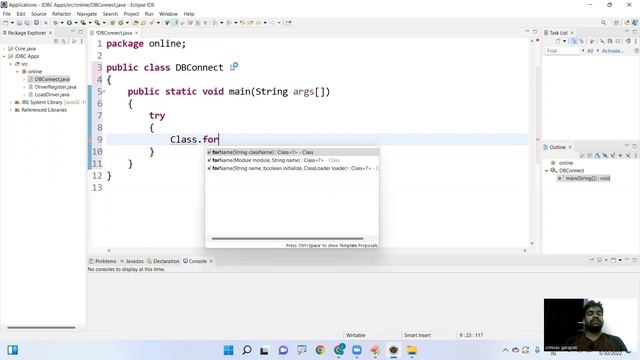Open the Refactor menu

tap(62, 14)
